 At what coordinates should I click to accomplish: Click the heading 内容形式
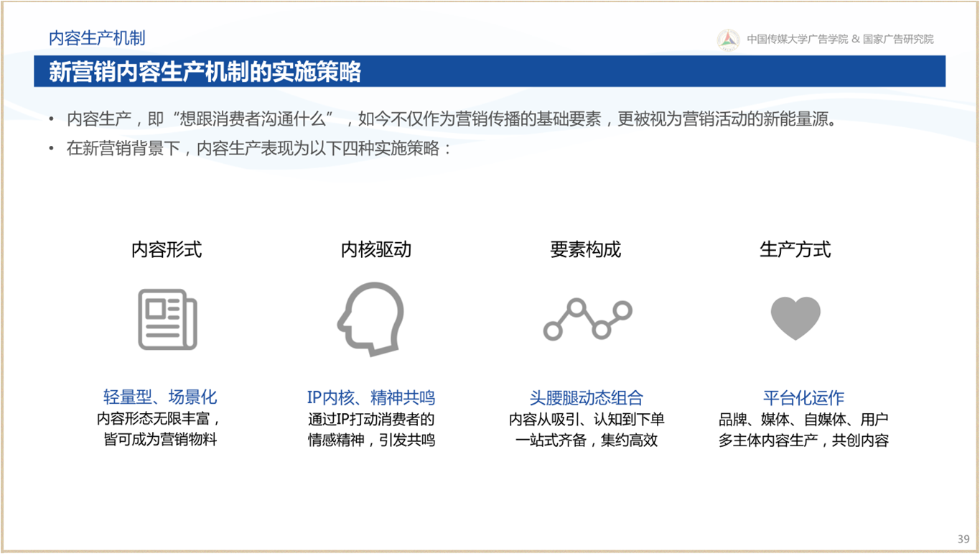click(167, 249)
